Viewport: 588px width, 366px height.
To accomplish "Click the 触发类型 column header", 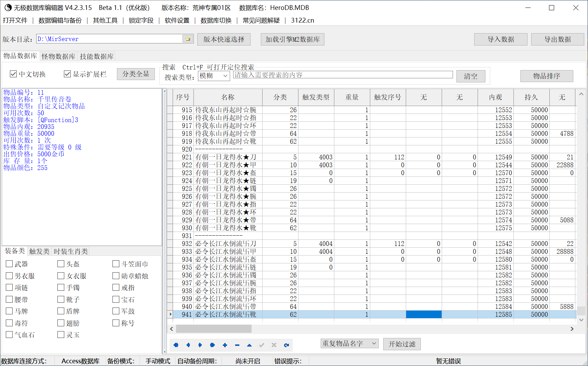I will click(316, 97).
